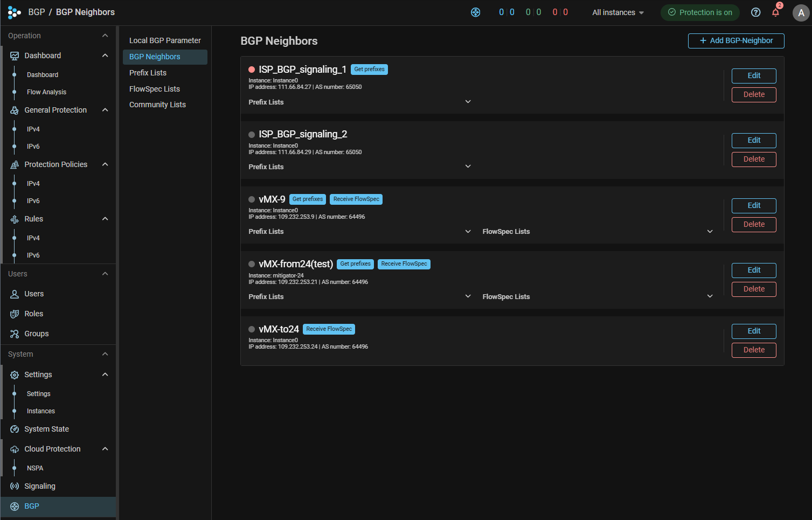Expand FlowSpec Lists for vMX-9
The image size is (812, 520).
[710, 232]
